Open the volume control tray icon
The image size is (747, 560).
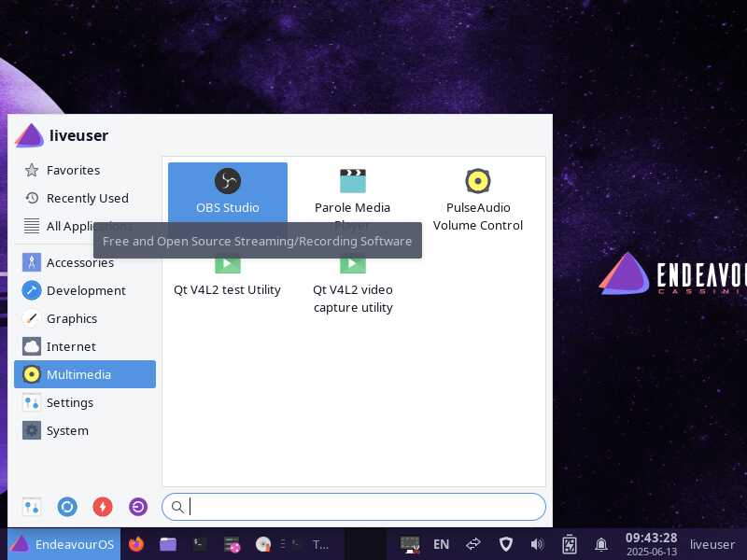point(537,544)
